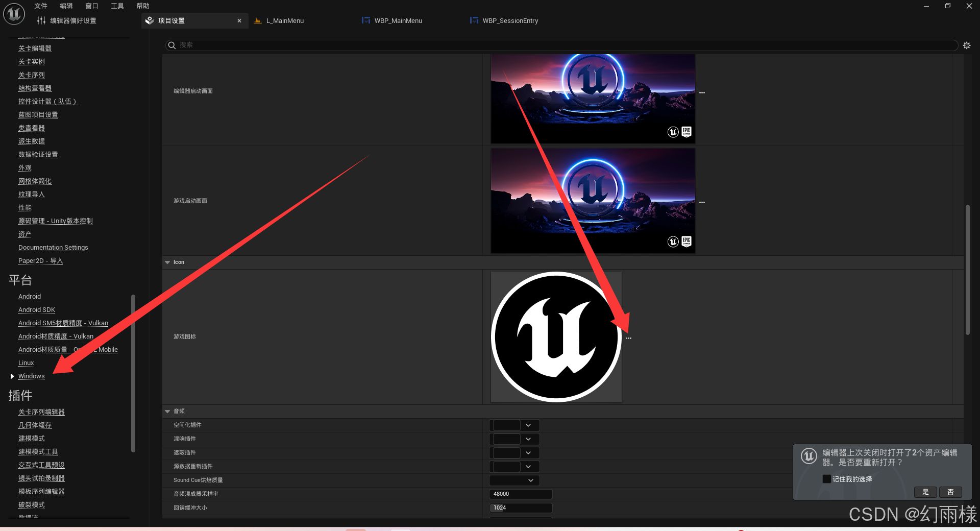This screenshot has width=980, height=531.
Task: Open the 破裂模式 plugin settings
Action: tap(32, 505)
